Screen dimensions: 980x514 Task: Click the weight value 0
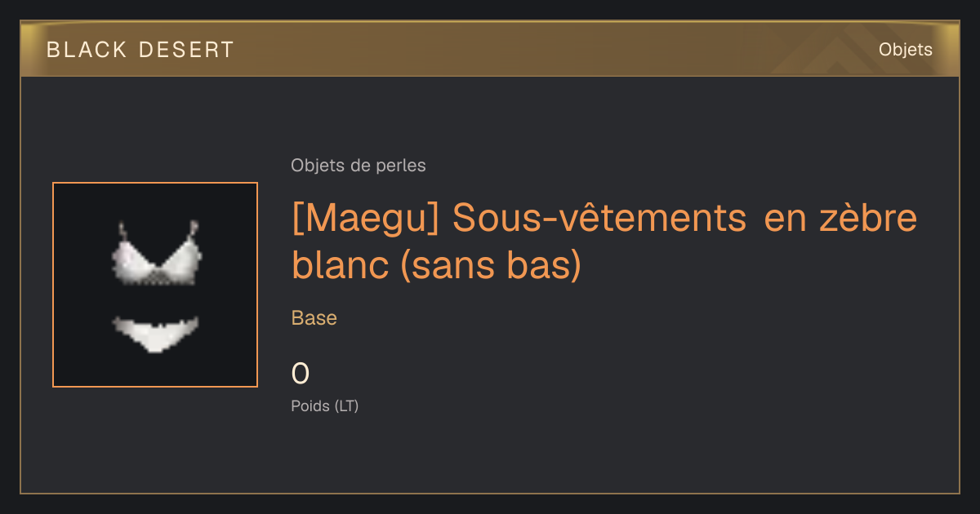point(301,374)
